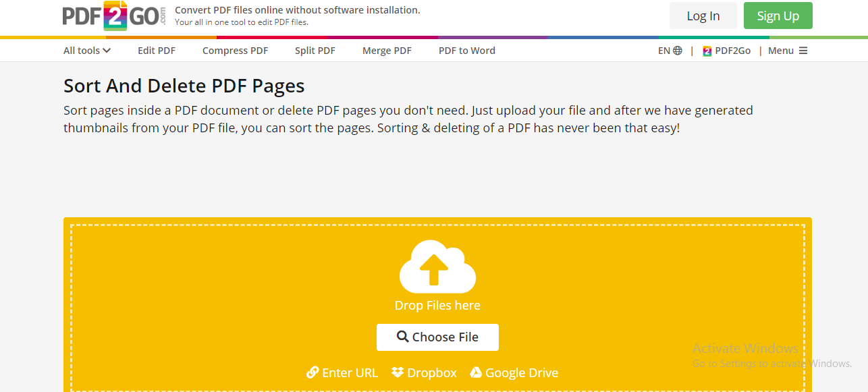Choose PDF to Word tool
Viewport: 868px width, 392px height.
point(467,51)
